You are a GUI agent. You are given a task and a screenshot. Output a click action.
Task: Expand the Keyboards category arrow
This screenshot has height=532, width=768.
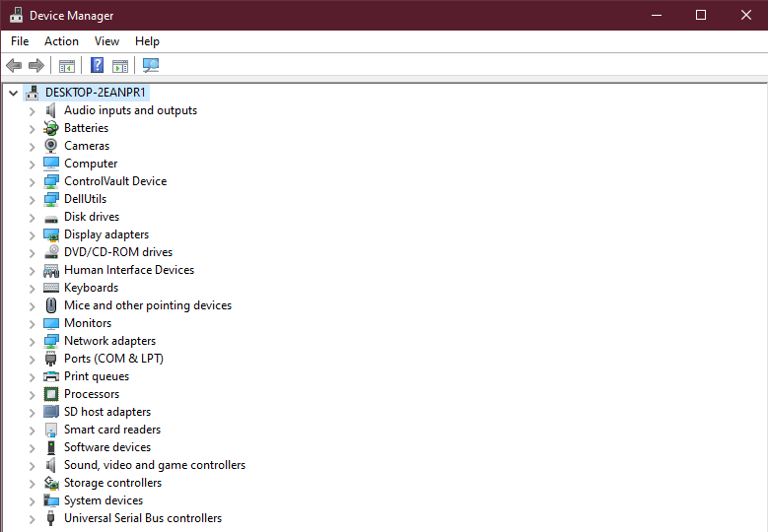coord(32,289)
